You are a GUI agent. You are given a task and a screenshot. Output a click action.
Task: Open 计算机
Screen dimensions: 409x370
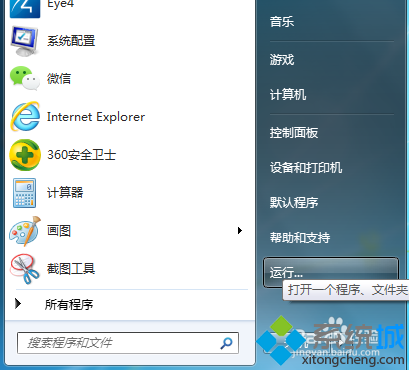288,95
